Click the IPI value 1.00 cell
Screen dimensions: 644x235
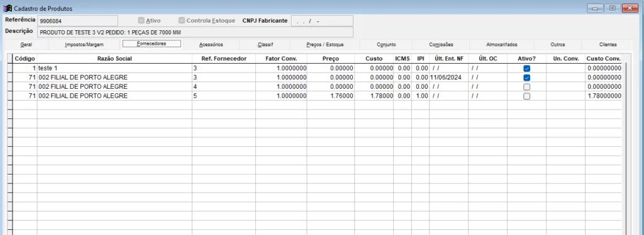[x=421, y=96]
